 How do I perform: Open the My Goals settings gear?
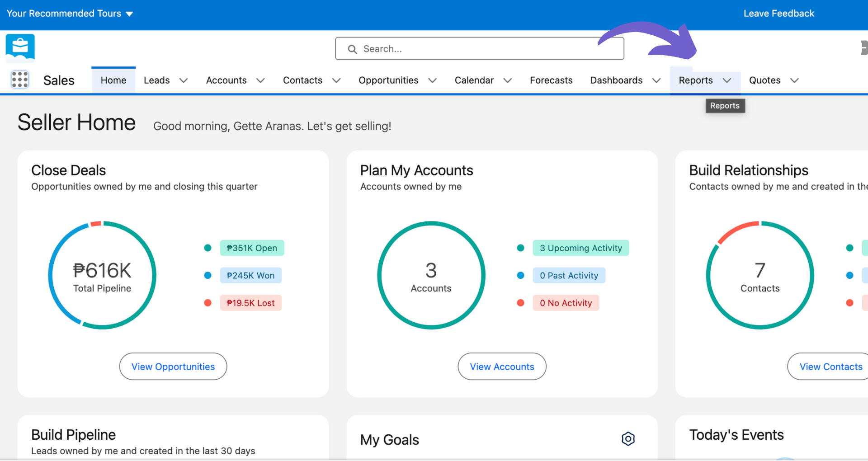pos(628,438)
